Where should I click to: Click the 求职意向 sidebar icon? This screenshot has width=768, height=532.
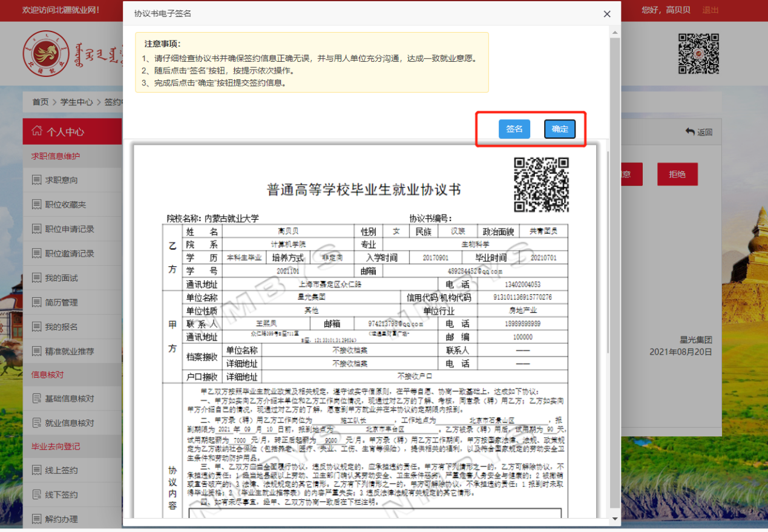[x=36, y=180]
